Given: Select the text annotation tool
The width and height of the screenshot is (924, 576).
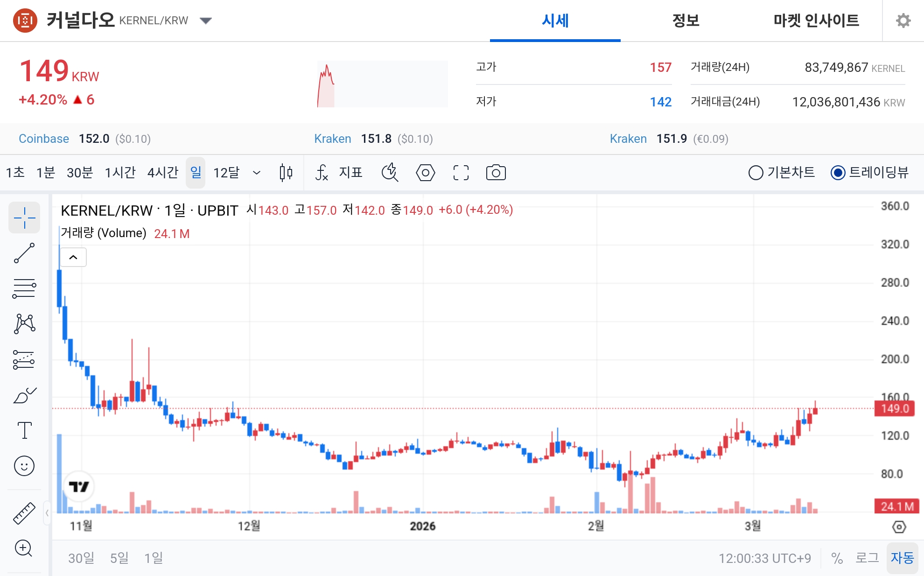Looking at the screenshot, I should (x=24, y=430).
